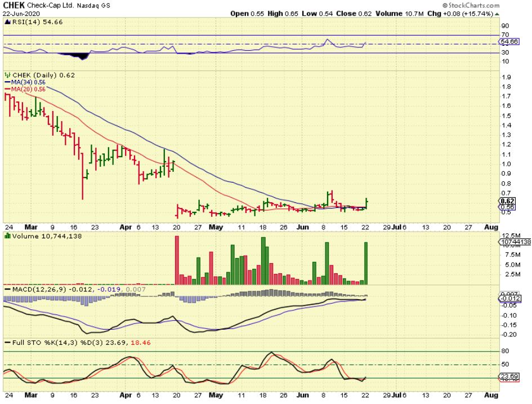Click the MA(34) 0.56 legend text
This screenshot has width=532, height=404.
click(x=28, y=82)
